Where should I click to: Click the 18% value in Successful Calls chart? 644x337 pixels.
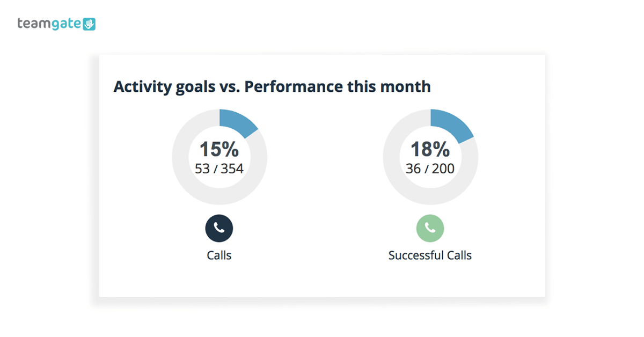[x=430, y=150]
